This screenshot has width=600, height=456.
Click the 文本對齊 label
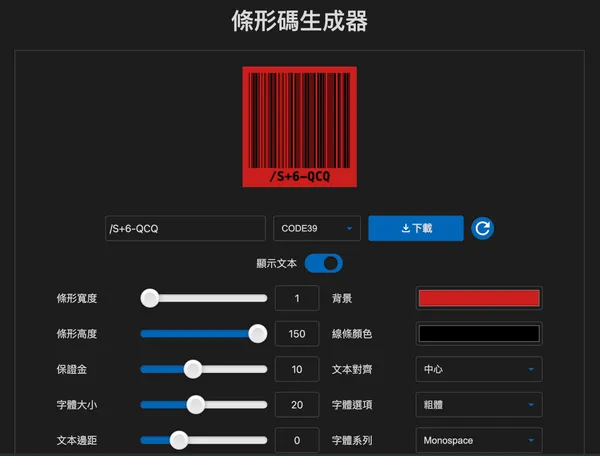tap(352, 370)
